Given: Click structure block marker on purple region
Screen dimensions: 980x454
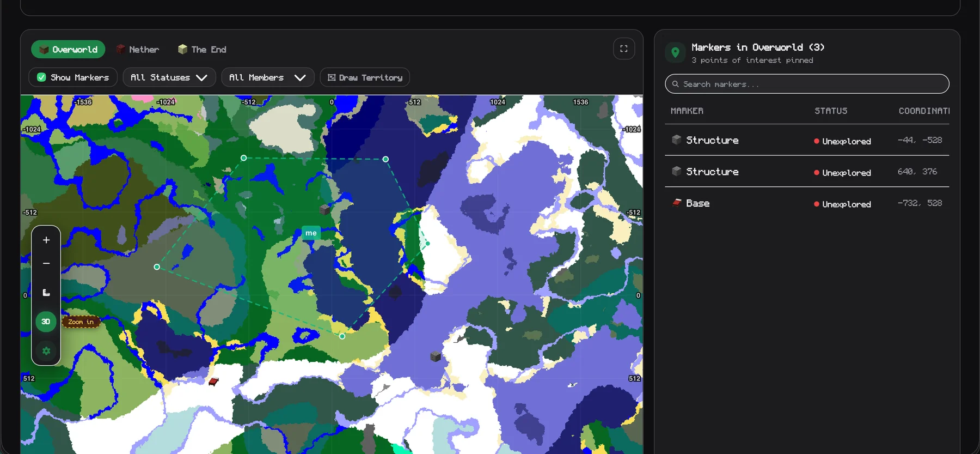Looking at the screenshot, I should click(x=436, y=356).
